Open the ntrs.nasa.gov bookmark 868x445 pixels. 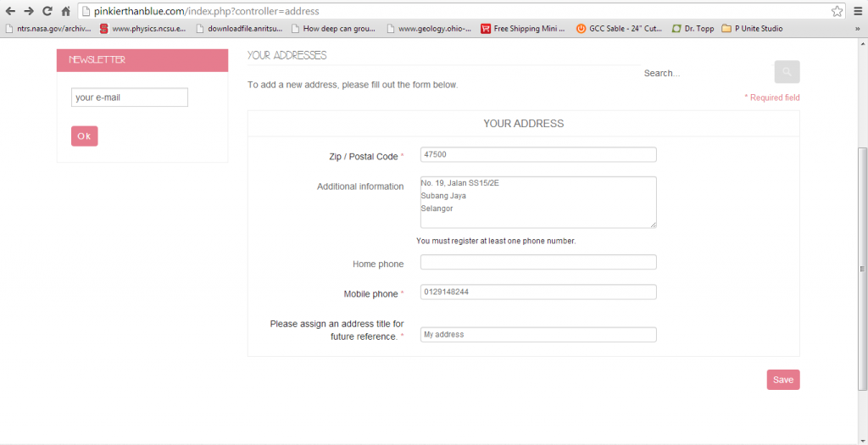pyautogui.click(x=47, y=28)
